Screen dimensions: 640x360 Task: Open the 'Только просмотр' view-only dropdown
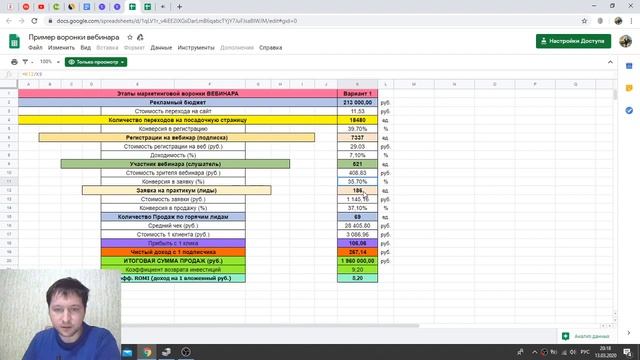[96, 62]
